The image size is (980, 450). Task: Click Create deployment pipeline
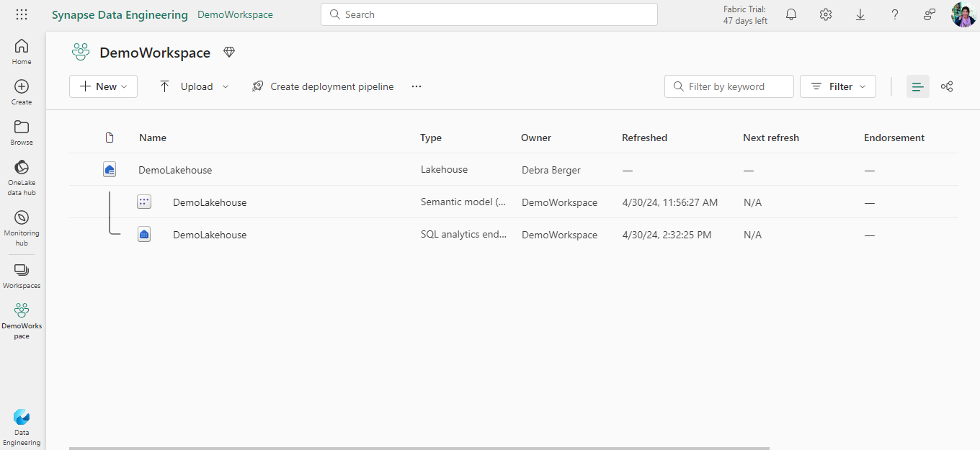323,86
